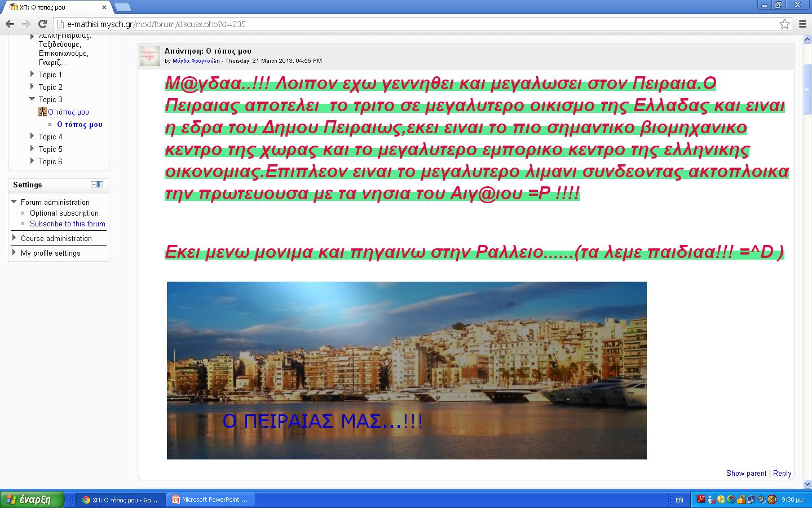The height and width of the screenshot is (508, 812).
Task: Open the 'Ο τόπος μου' forum link
Action: pyautogui.click(x=68, y=112)
